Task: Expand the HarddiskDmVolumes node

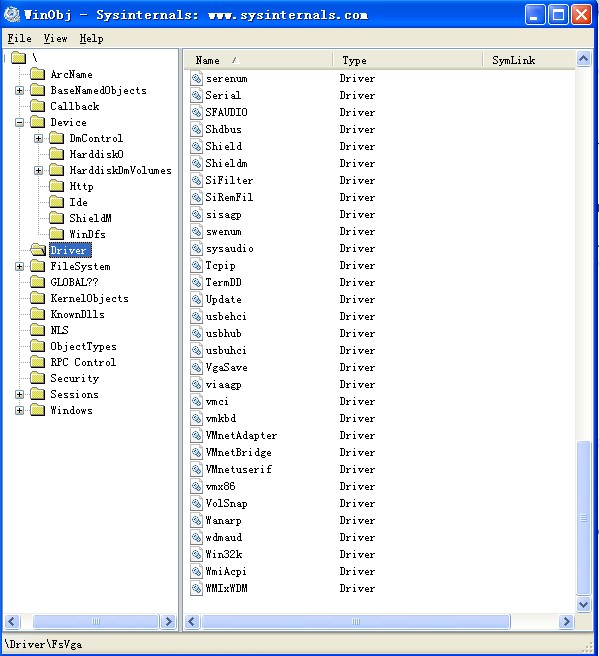Action: (x=38, y=170)
